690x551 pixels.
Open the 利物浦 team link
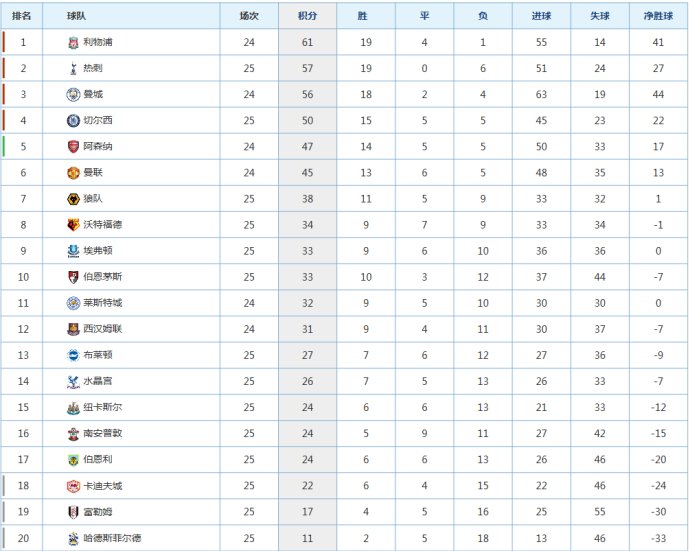[x=98, y=42]
